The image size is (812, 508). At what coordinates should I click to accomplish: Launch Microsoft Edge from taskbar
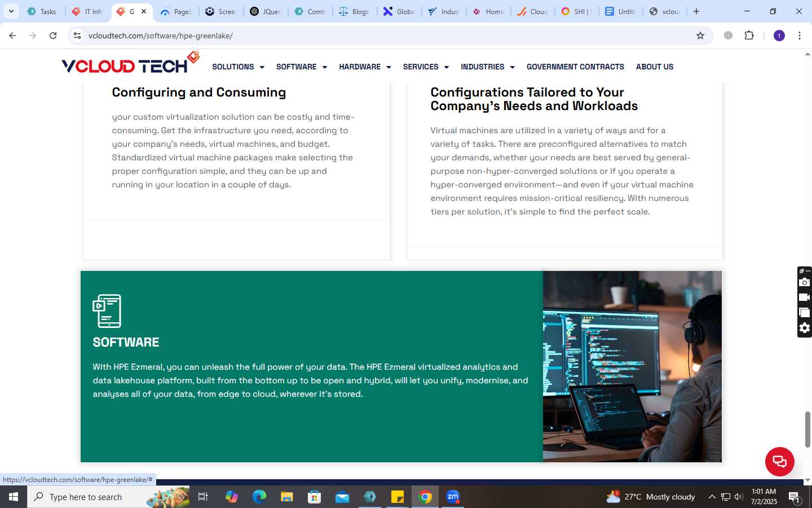(x=259, y=497)
